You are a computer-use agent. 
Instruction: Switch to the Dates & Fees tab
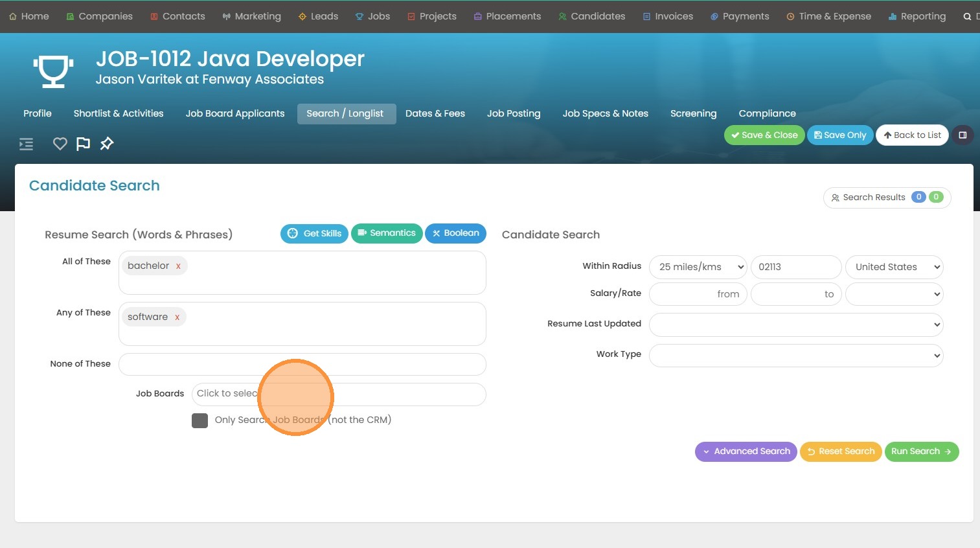coord(435,113)
